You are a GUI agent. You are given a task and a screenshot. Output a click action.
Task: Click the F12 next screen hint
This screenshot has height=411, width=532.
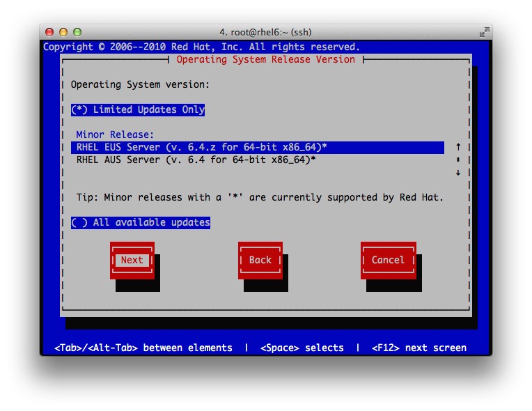pyautogui.click(x=419, y=348)
